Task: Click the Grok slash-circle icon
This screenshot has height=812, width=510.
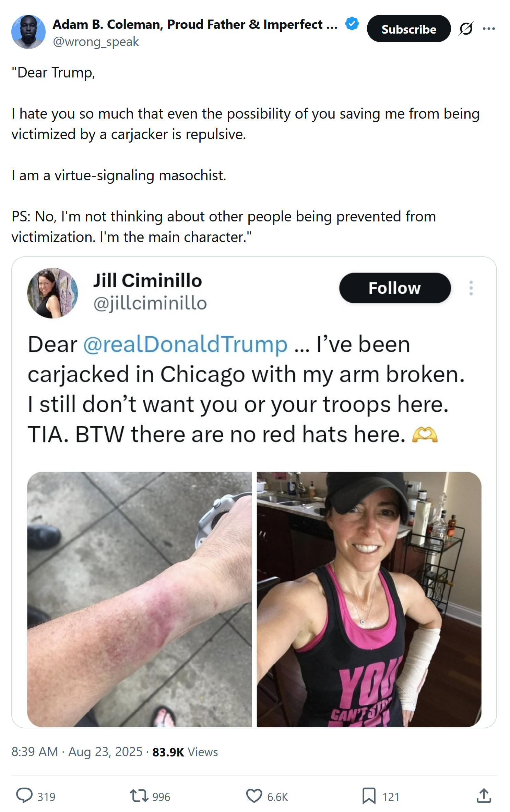Action: 466,28
